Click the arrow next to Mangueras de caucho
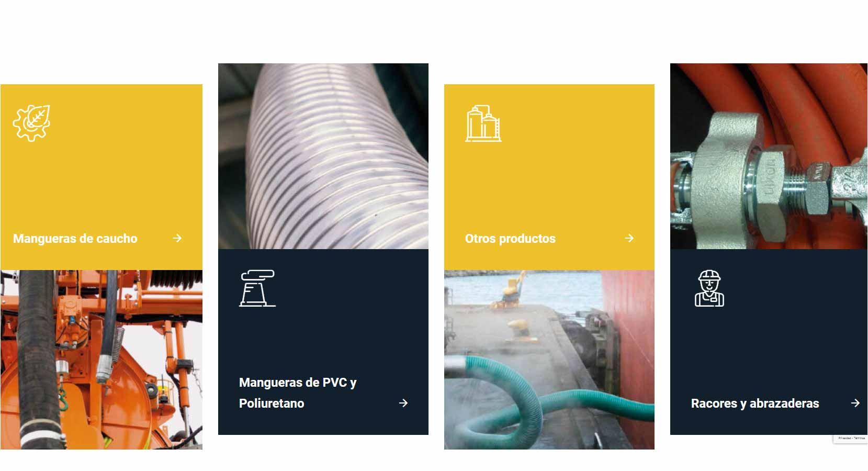 (177, 238)
